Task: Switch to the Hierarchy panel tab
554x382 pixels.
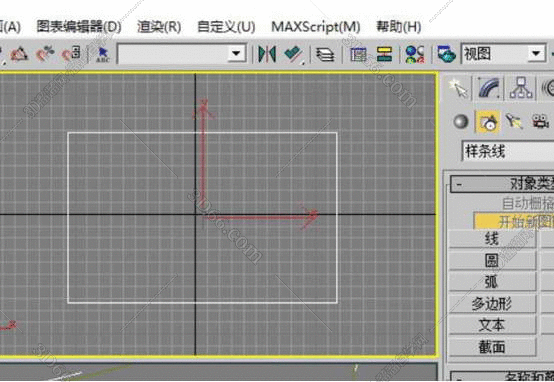Action: [521, 88]
